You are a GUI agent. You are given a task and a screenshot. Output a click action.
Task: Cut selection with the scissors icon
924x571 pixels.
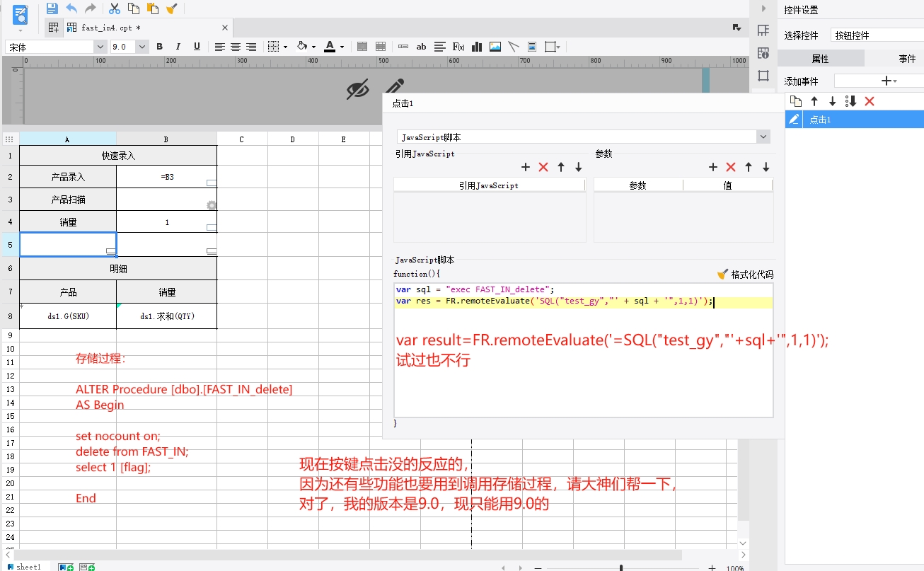click(x=115, y=8)
